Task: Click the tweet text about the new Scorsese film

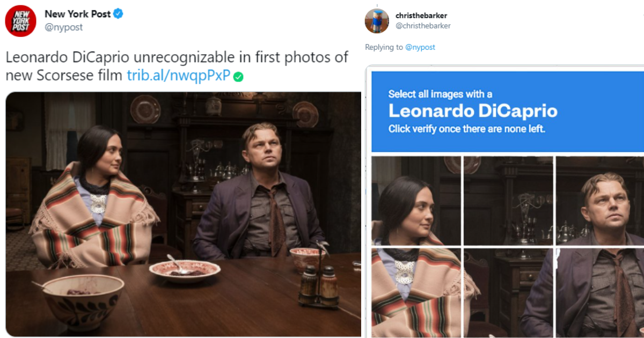Action: [x=177, y=66]
